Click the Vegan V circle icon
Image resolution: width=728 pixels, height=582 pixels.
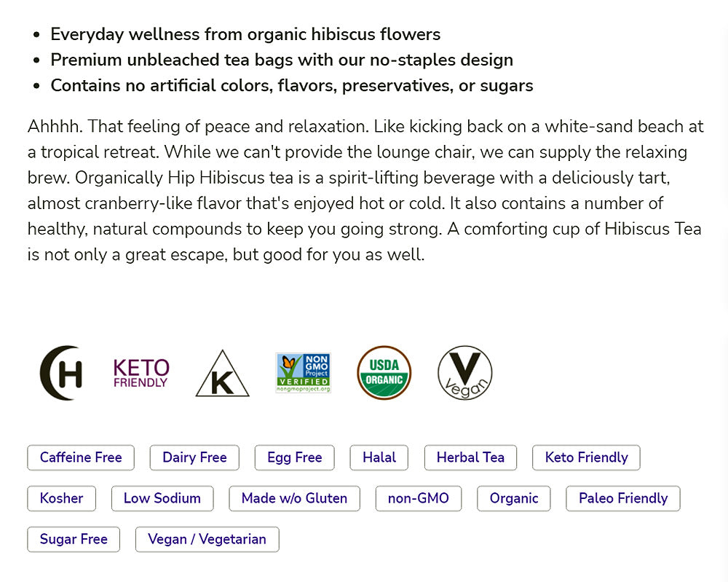464,373
